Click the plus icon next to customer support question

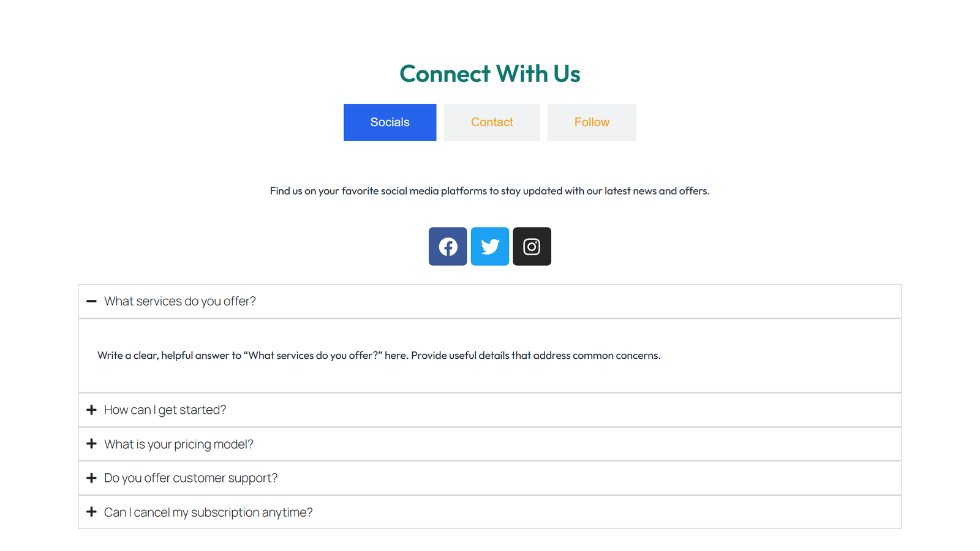click(x=92, y=478)
